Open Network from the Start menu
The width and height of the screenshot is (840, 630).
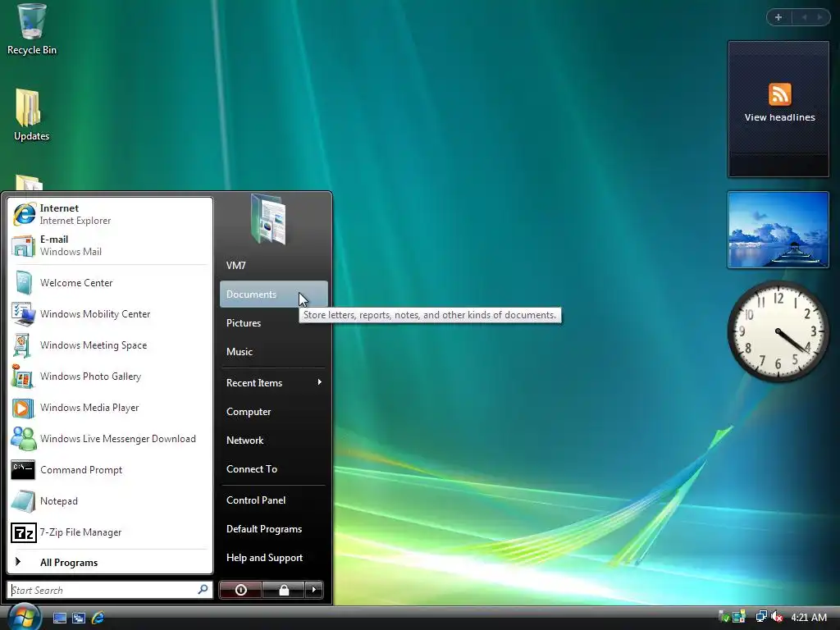pyautogui.click(x=274, y=441)
